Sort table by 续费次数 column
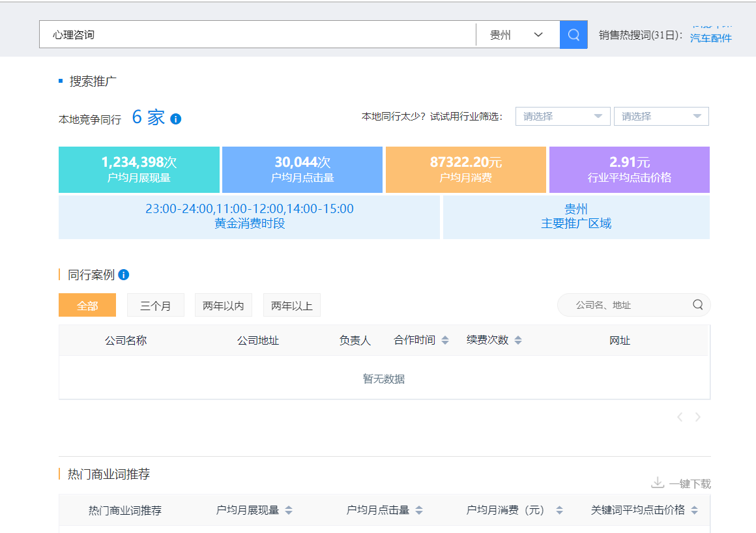 tap(518, 340)
